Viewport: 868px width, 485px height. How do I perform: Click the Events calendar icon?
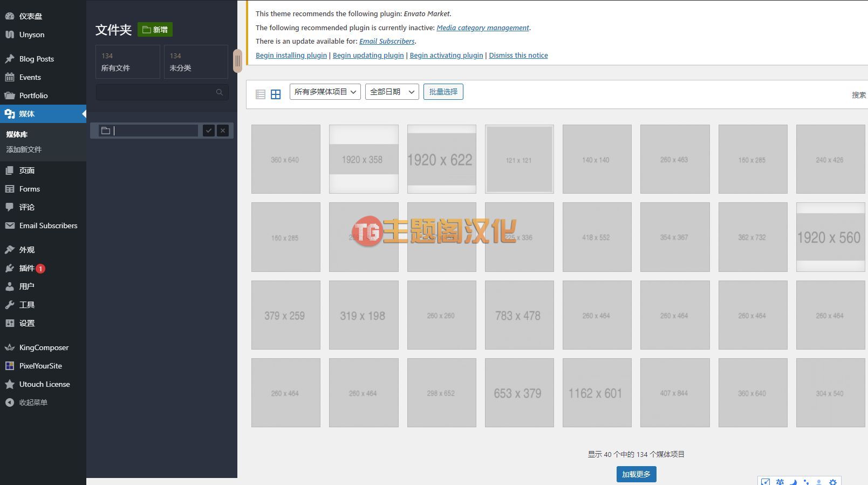point(10,77)
